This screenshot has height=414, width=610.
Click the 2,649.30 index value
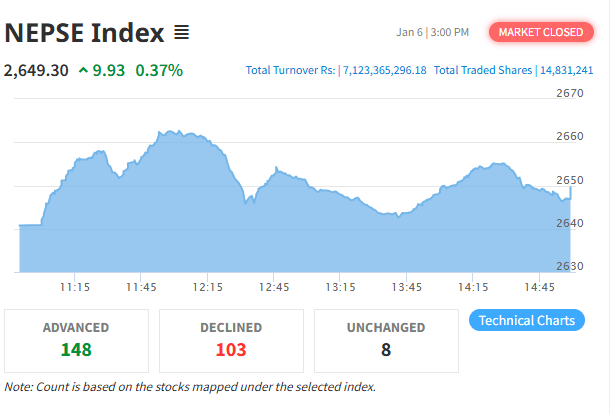click(37, 71)
